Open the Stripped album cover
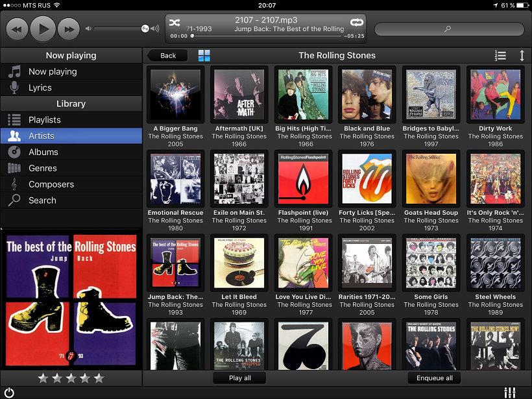The image size is (532, 399). pyautogui.click(x=239, y=346)
